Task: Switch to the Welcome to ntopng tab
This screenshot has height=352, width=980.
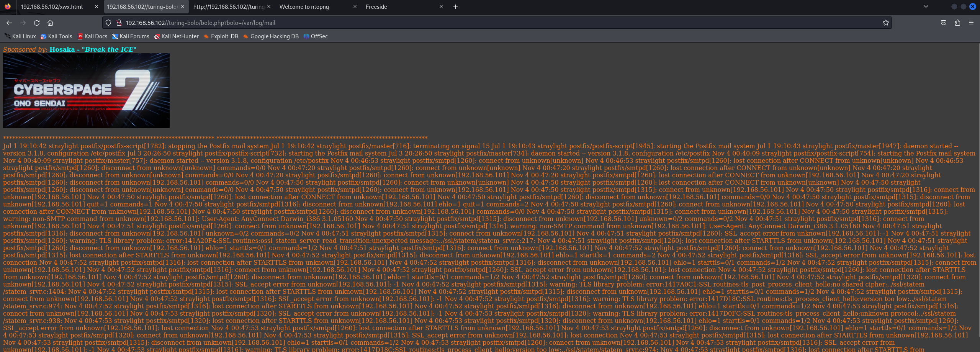Action: click(x=314, y=7)
